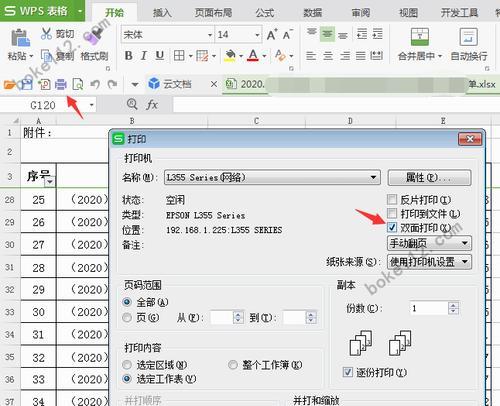Click the Redo arrow

coord(112,84)
